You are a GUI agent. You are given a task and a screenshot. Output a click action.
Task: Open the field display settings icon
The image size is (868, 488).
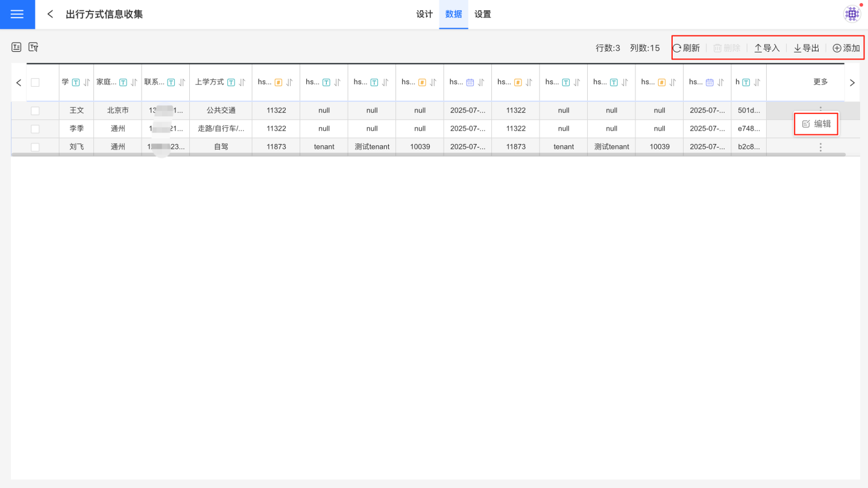pyautogui.click(x=17, y=47)
